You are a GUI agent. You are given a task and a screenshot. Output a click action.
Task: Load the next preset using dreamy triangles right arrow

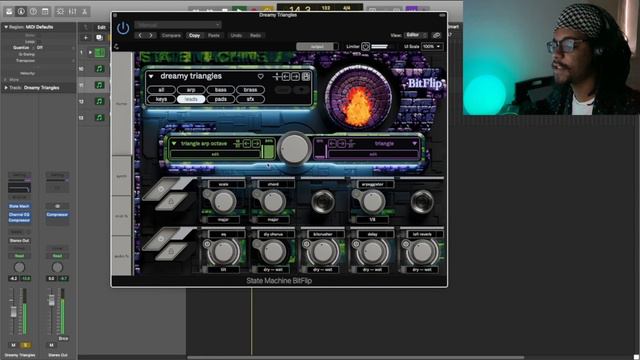coord(296,76)
